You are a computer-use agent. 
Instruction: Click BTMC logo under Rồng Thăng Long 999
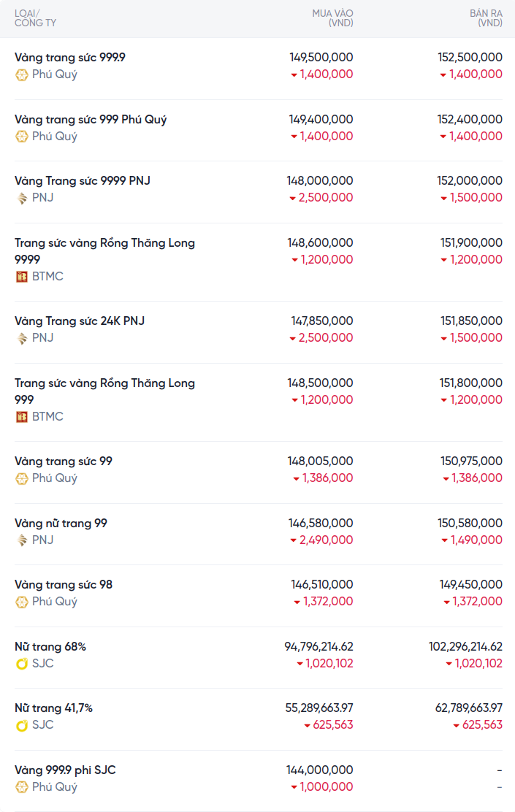coord(22,417)
